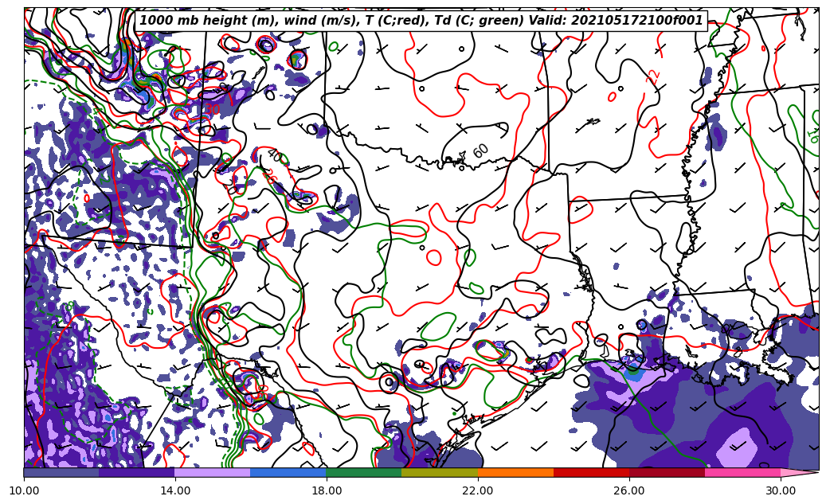Click the orange 22–24 colorbar segment
This screenshot has height=504, width=826.
tap(515, 472)
